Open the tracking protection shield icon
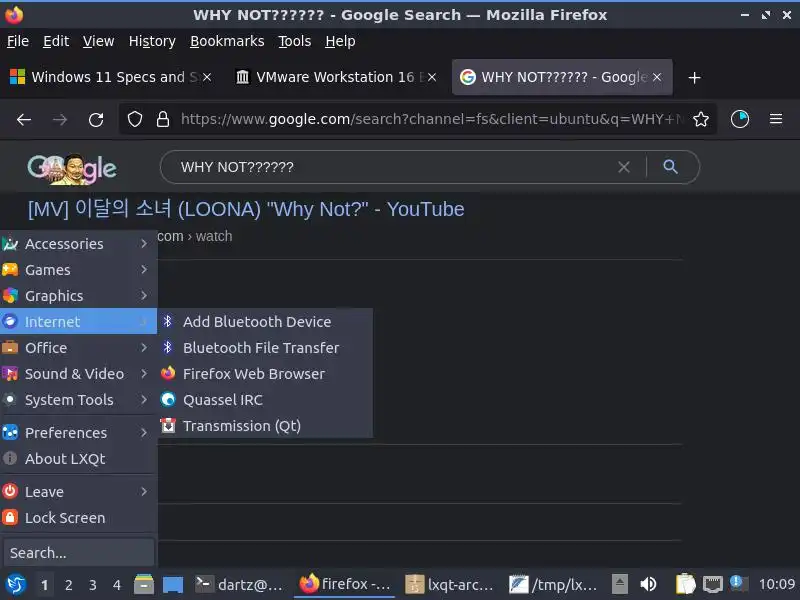 pos(135,119)
